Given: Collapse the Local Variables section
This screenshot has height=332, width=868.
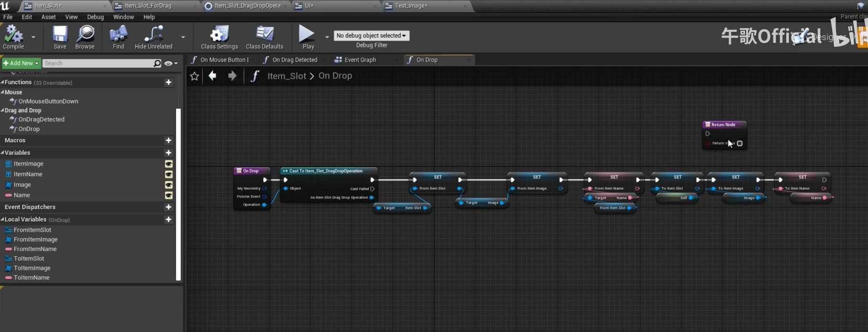Looking at the screenshot, I should [2, 220].
